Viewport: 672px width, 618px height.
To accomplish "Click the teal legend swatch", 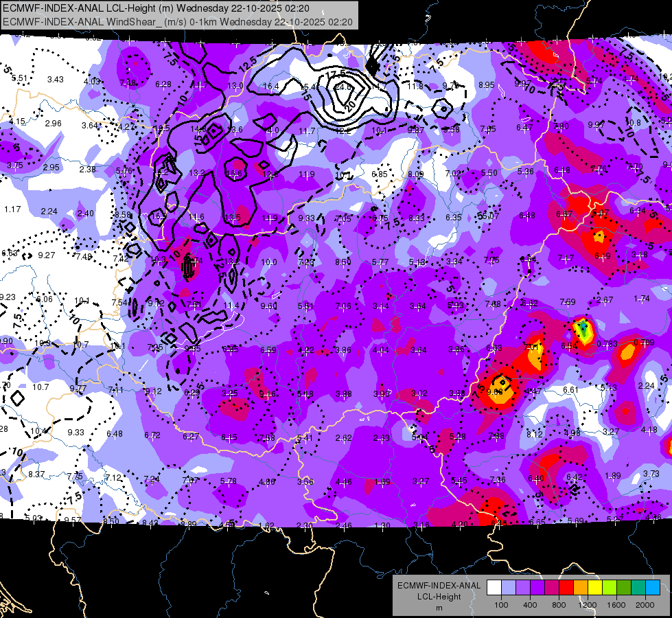I will click(x=638, y=588).
